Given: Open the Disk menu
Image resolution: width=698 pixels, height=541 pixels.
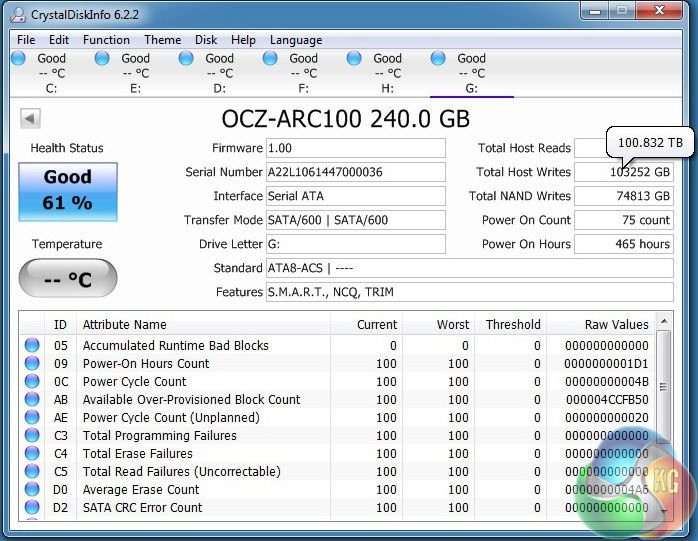Looking at the screenshot, I should click(206, 40).
